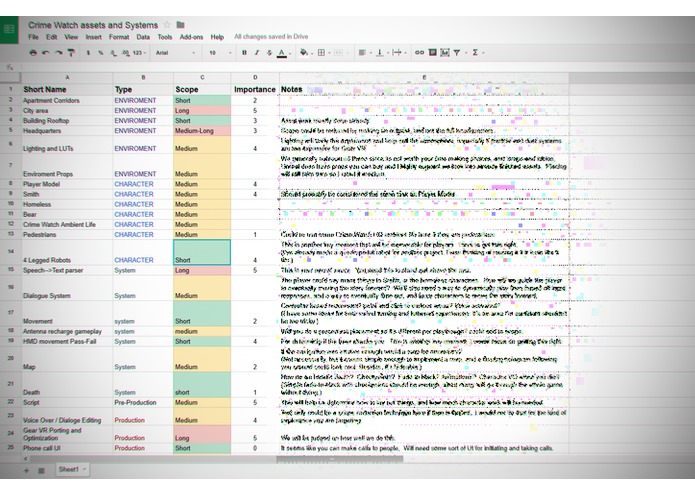695x494 pixels.
Task: Open the Tools menu
Action: pos(164,37)
